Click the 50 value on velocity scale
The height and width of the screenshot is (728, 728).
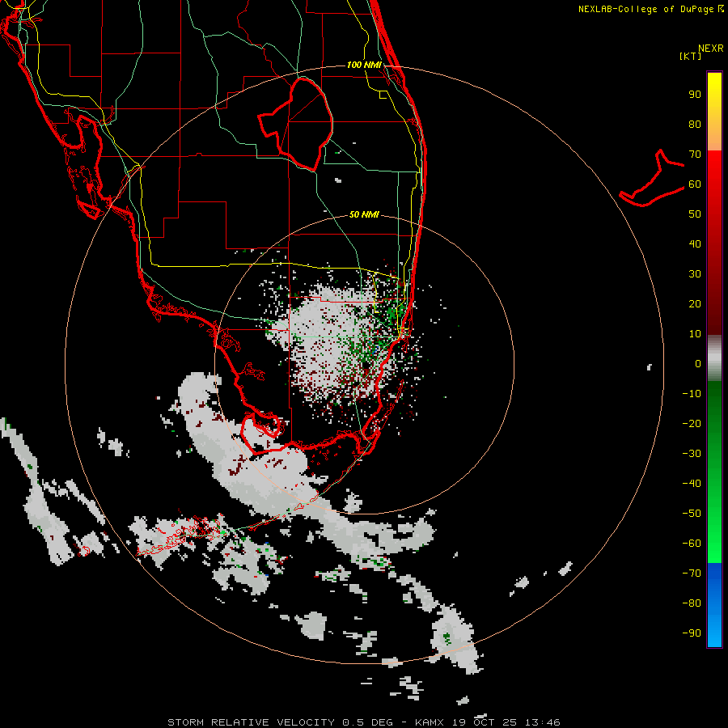(695, 214)
